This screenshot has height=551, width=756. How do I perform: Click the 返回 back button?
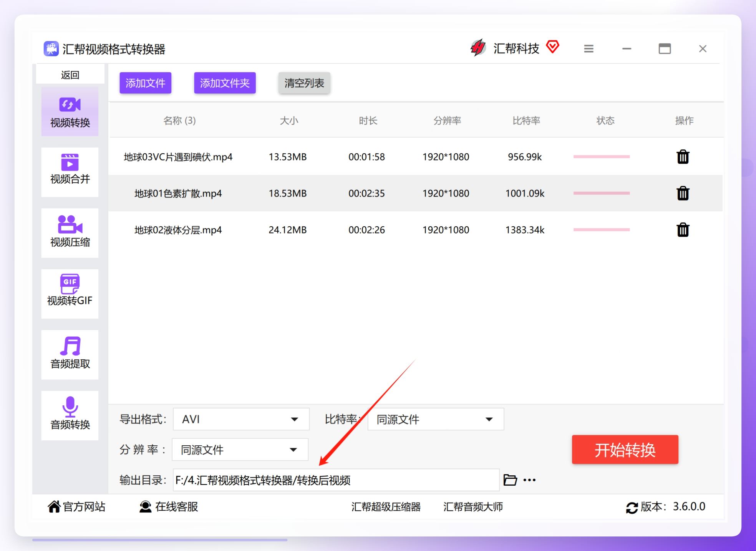(70, 75)
